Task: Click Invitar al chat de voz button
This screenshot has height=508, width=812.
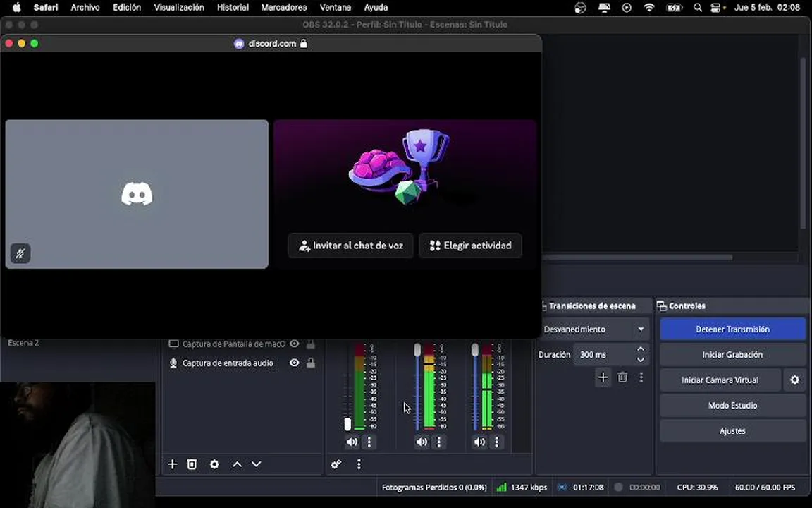Action: click(x=350, y=246)
